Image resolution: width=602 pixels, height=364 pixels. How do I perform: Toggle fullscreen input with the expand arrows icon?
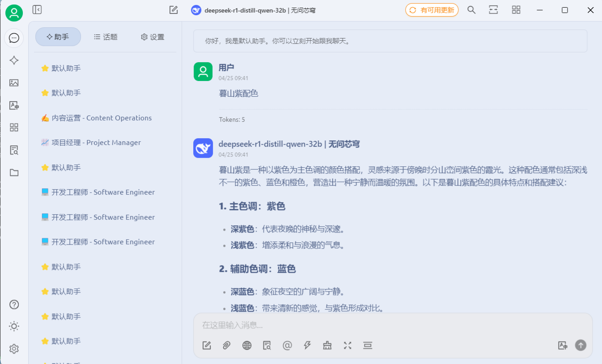pos(348,345)
